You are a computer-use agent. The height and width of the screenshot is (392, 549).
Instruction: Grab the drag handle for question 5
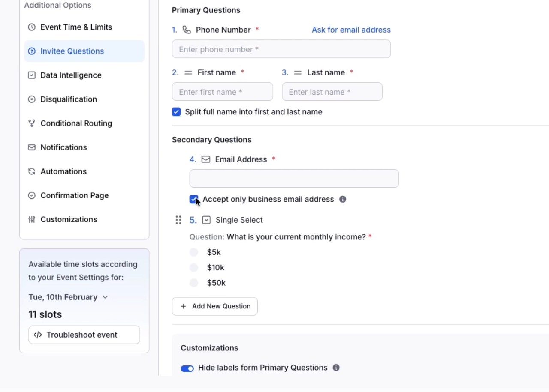(x=178, y=220)
